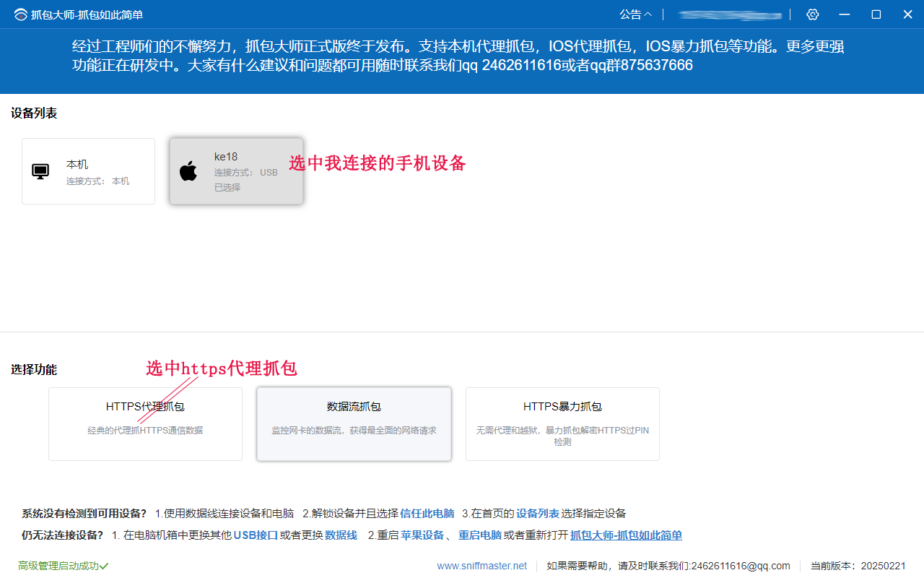Select the 本机 device name text
Screen dimensions: 924x578
pyautogui.click(x=77, y=165)
